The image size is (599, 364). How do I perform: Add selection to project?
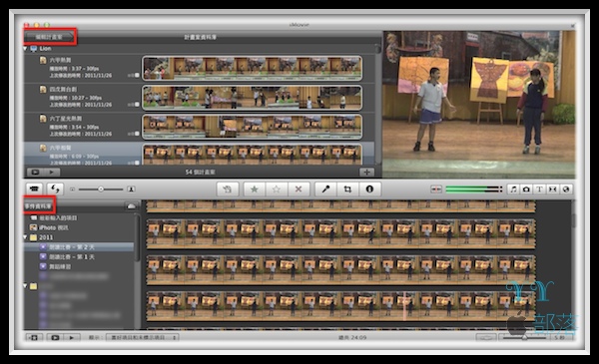pos(228,188)
